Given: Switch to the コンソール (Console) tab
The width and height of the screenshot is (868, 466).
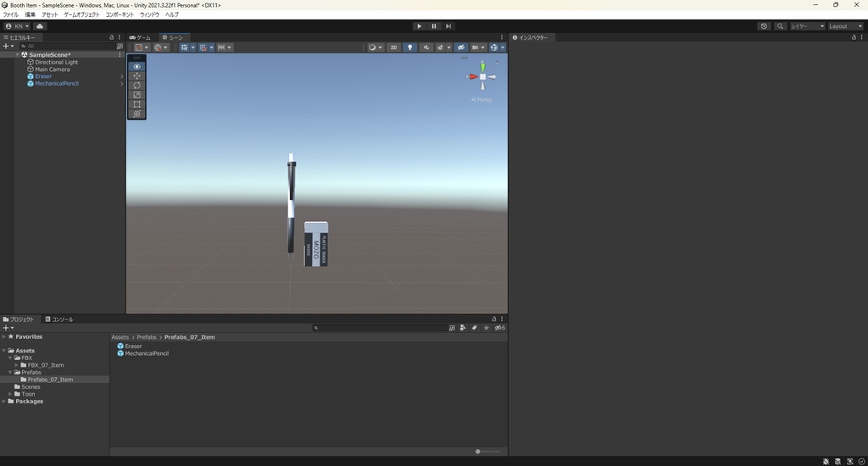Looking at the screenshot, I should pos(59,319).
